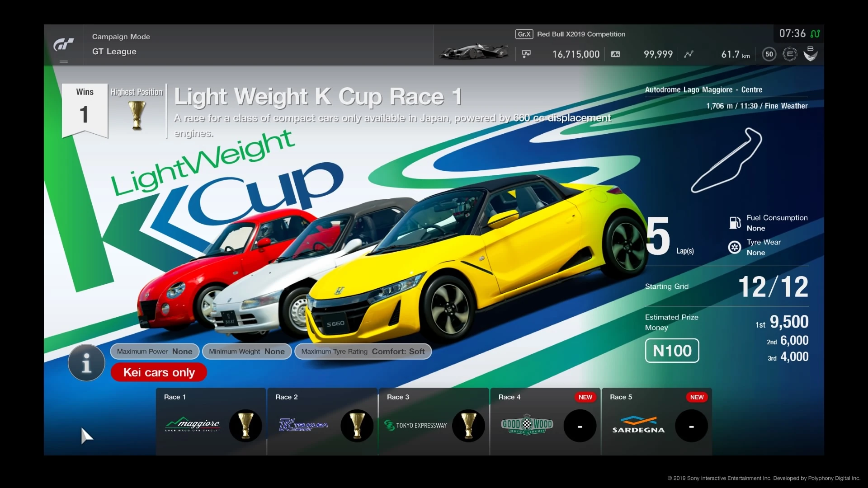The width and height of the screenshot is (868, 488).
Task: Click the credits icon beside 16,715,000
Action: [x=526, y=54]
